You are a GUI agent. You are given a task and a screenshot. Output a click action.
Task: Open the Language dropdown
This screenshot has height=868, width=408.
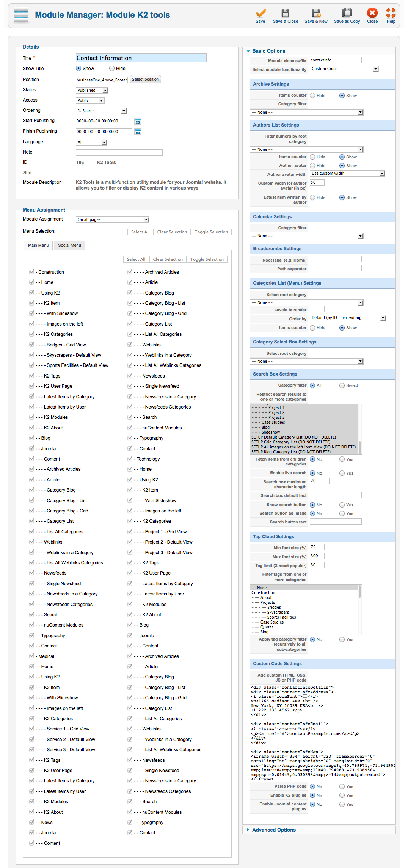[91, 142]
